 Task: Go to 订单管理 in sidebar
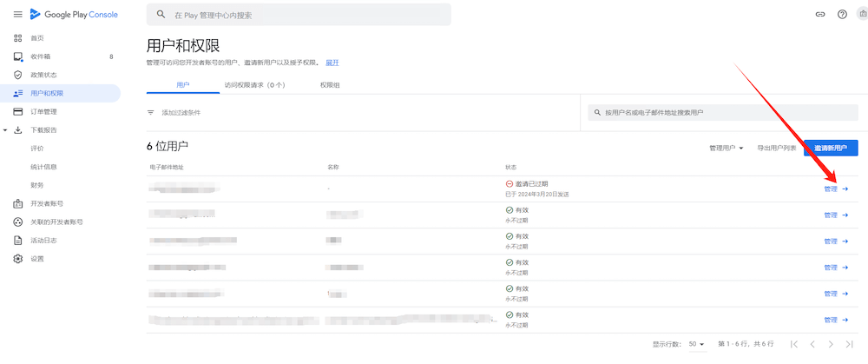tap(43, 111)
